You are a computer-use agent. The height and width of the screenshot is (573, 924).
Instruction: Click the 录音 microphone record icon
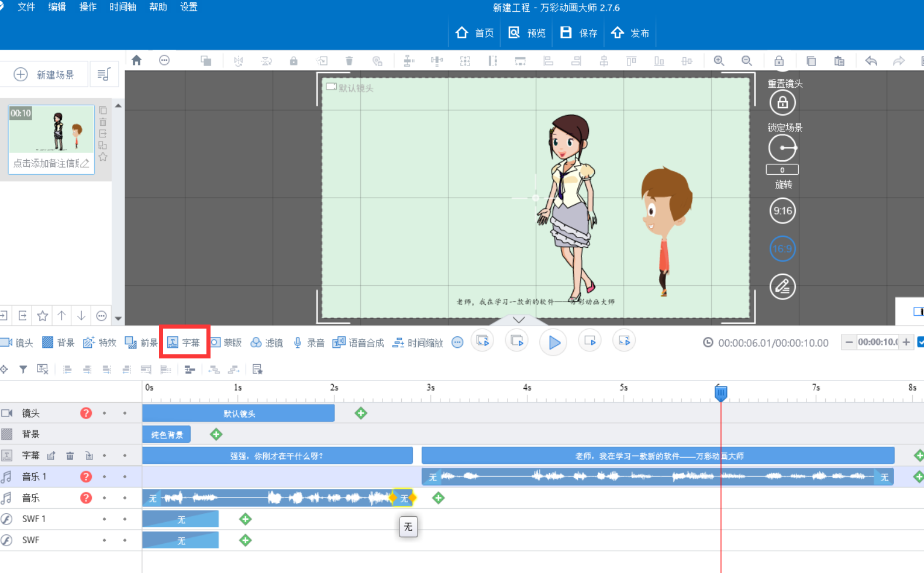click(x=298, y=343)
